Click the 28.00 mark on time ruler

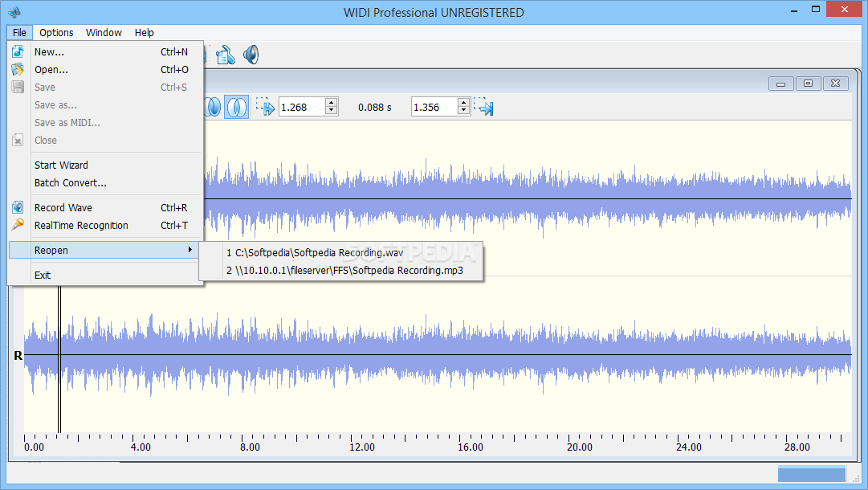(x=797, y=447)
